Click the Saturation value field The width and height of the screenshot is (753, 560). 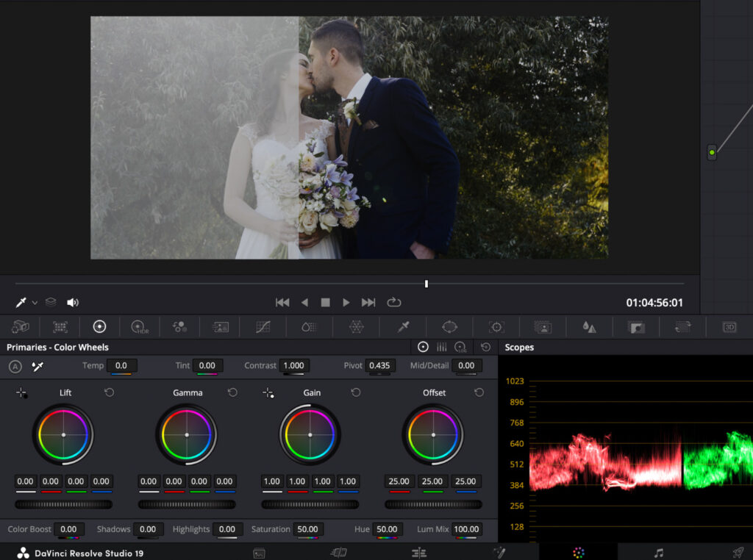pyautogui.click(x=307, y=529)
